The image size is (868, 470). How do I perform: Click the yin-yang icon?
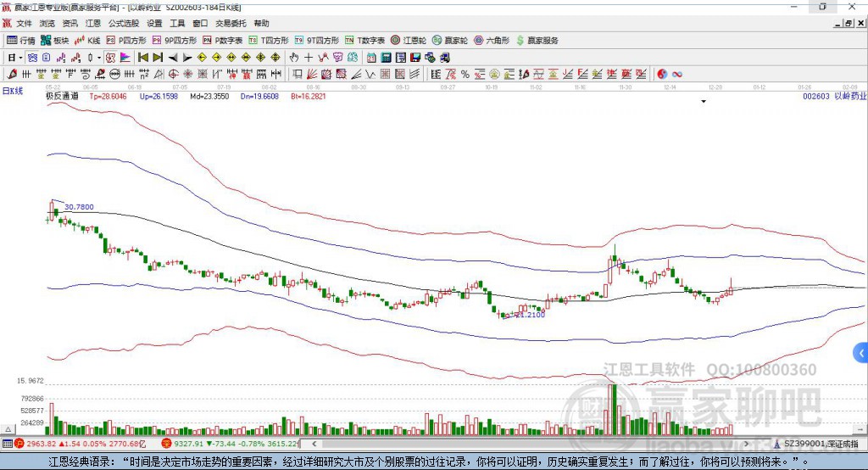(x=662, y=75)
